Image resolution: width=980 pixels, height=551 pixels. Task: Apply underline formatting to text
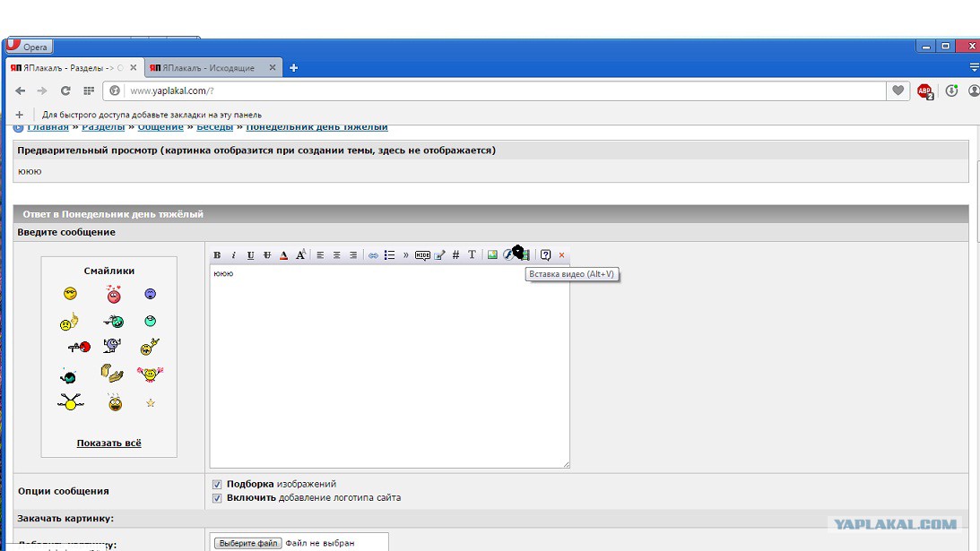250,254
